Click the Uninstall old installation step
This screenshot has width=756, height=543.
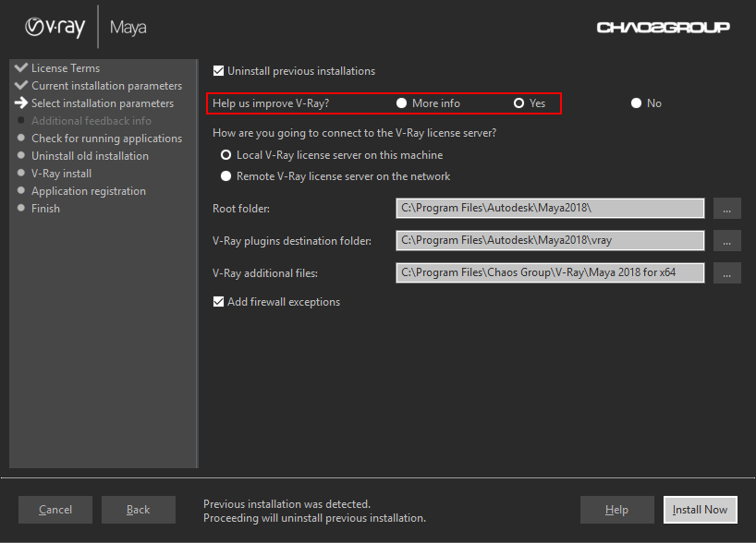90,156
